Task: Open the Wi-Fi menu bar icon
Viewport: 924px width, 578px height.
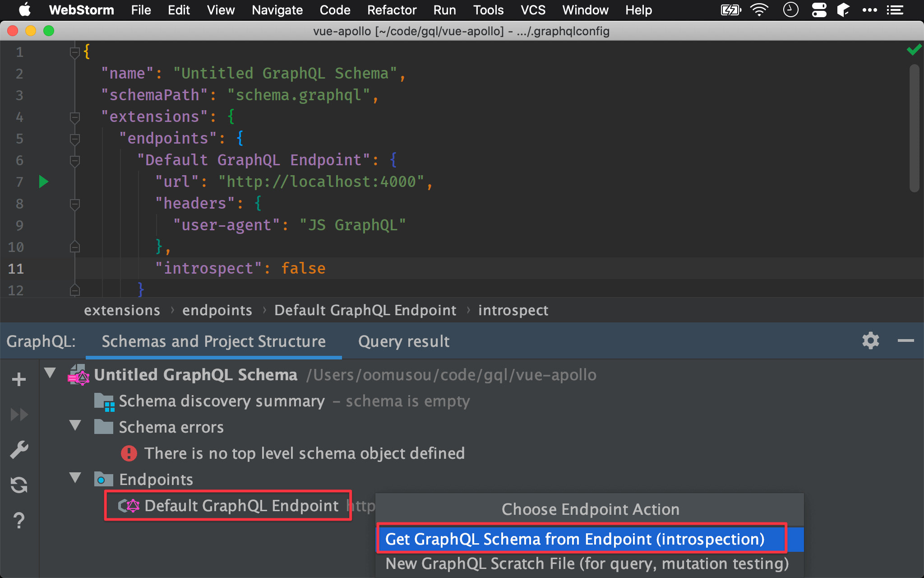Action: coord(759,10)
